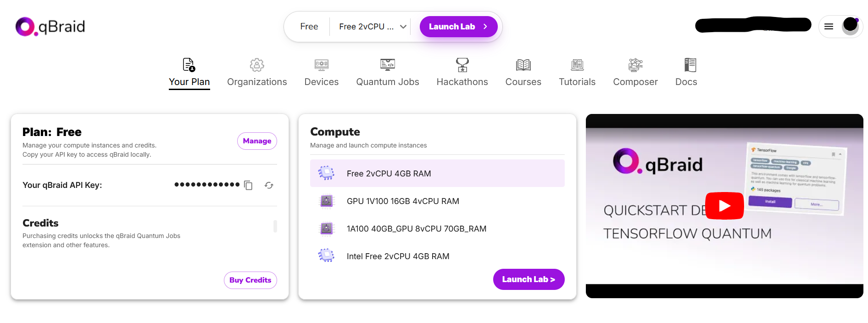Click GPU icon beside GPU 1V100 16GB
Image resolution: width=868 pixels, height=323 pixels.
326,201
